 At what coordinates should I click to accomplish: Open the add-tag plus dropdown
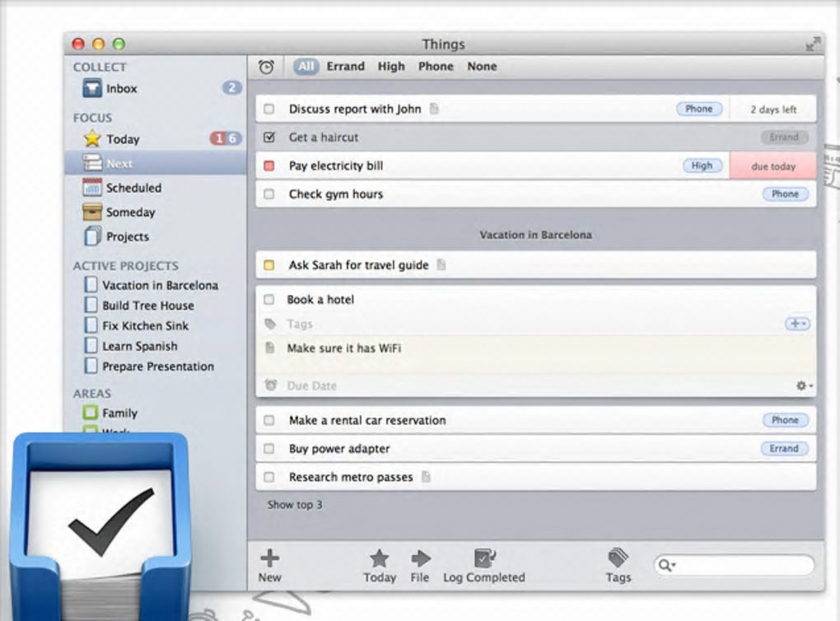(797, 324)
